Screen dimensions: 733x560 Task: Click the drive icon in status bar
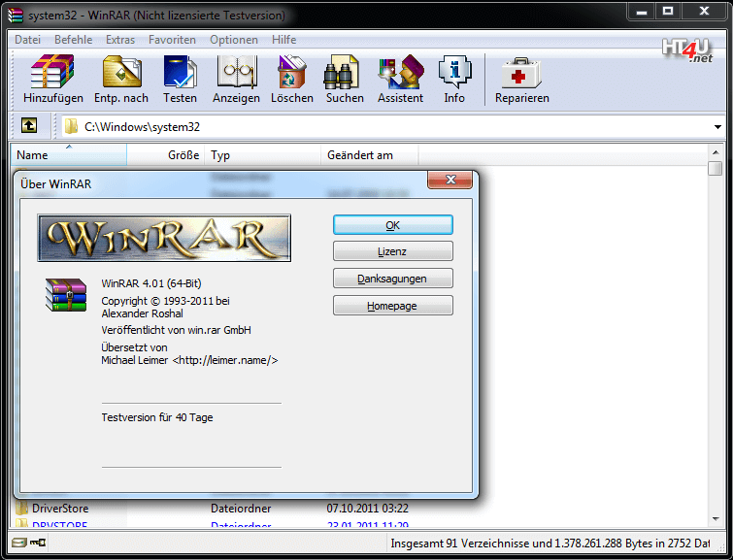19,543
